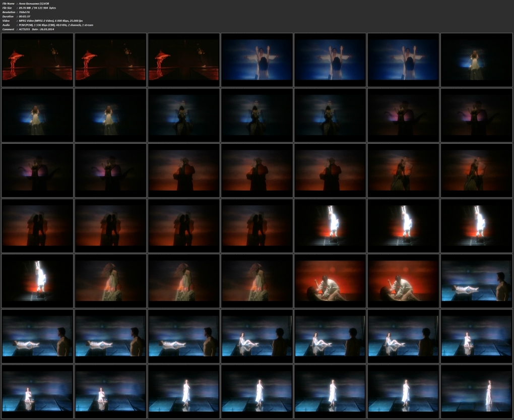Select second red thumbnail of man over woman

coord(404,281)
